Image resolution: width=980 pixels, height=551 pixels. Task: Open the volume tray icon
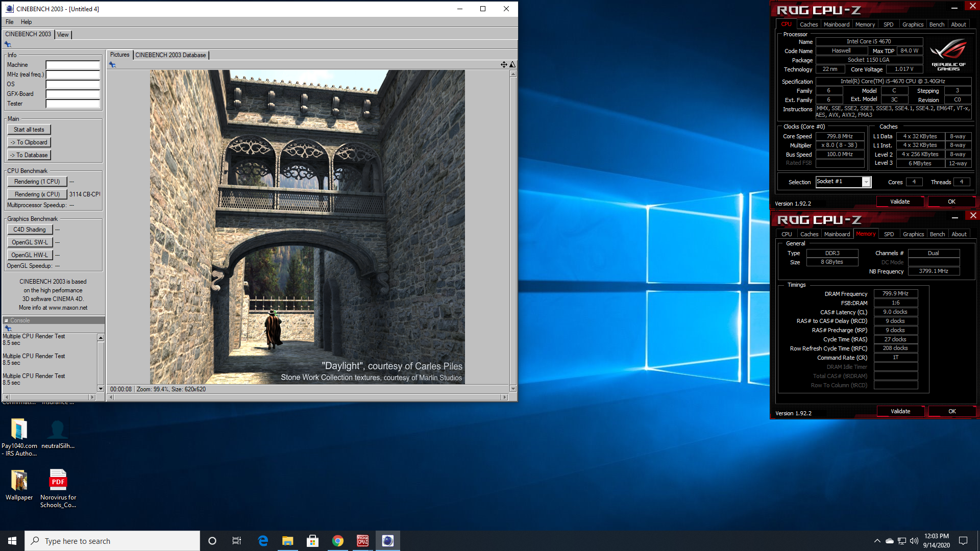914,541
